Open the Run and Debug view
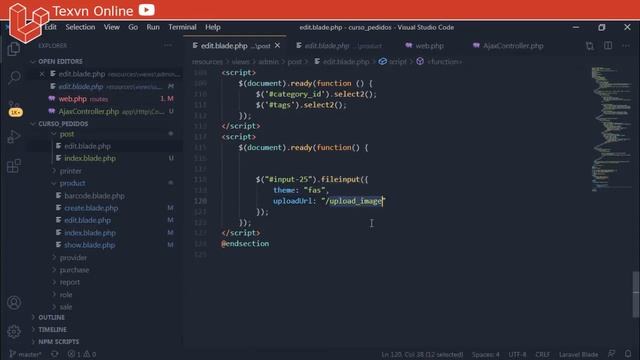640x360 pixels. pyautogui.click(x=14, y=137)
